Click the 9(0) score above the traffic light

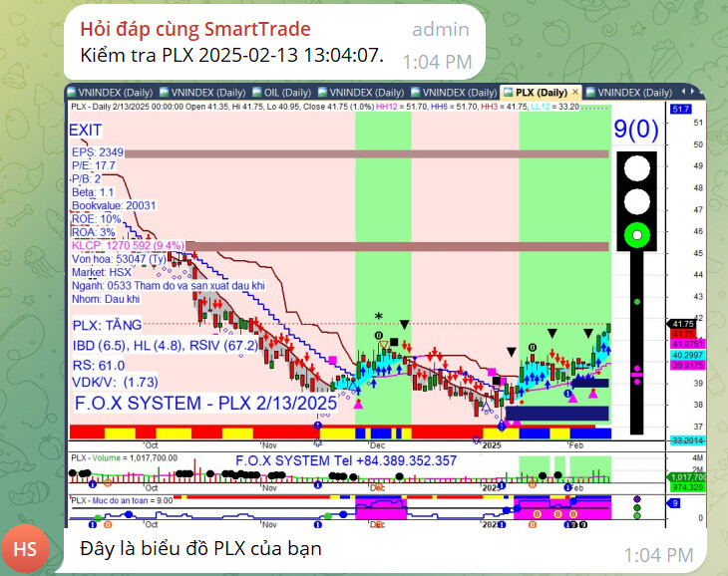click(636, 129)
